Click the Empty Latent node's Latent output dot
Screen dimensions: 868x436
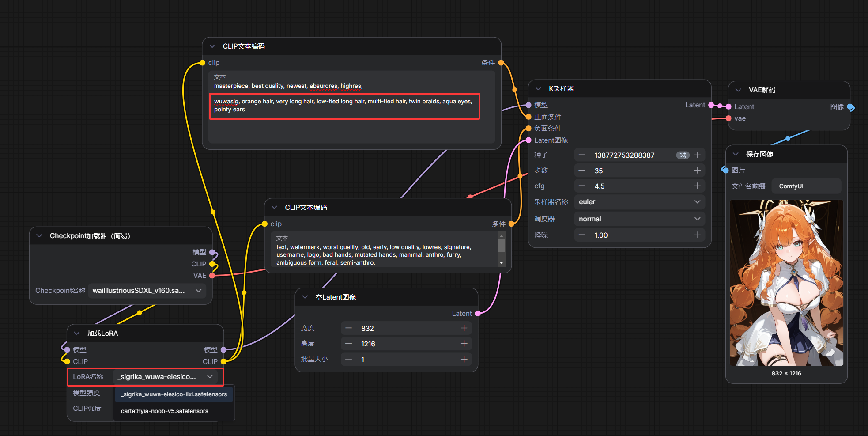(x=478, y=314)
